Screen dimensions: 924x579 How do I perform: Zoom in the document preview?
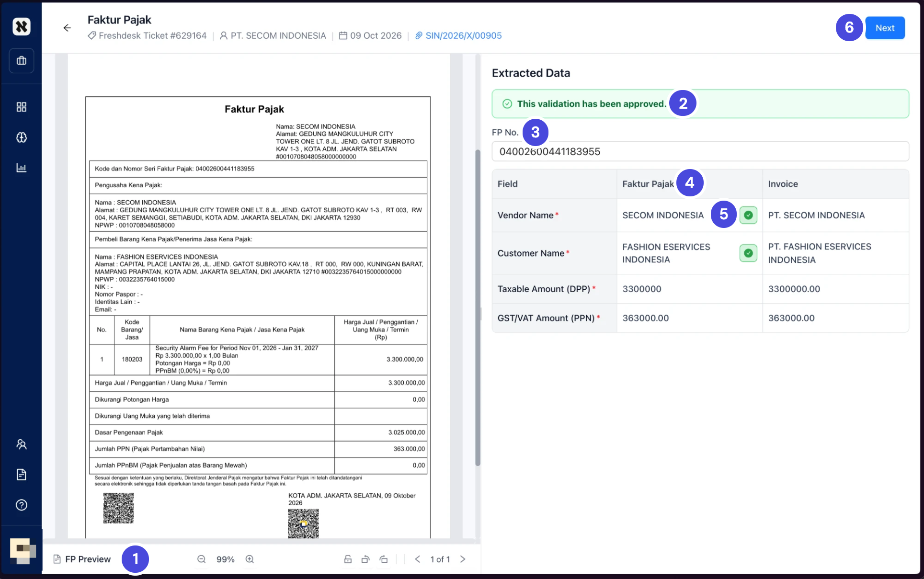point(250,559)
